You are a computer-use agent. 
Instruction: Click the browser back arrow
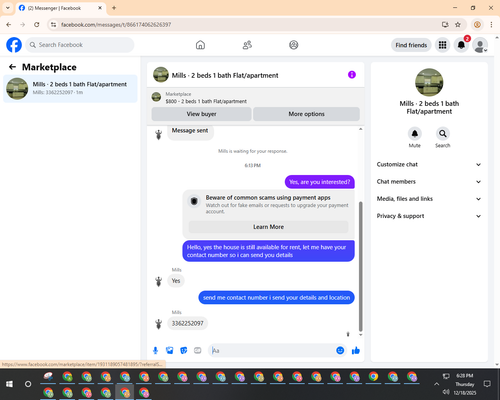tap(9, 25)
